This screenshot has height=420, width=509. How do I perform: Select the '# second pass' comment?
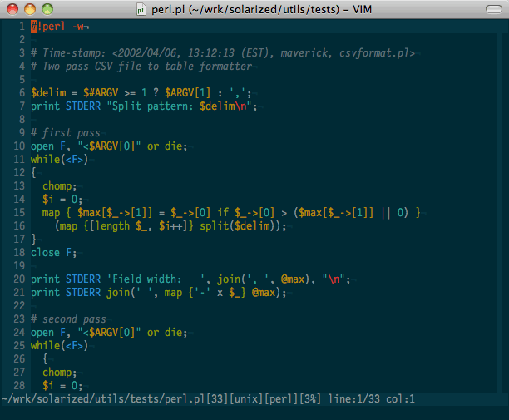click(x=68, y=319)
